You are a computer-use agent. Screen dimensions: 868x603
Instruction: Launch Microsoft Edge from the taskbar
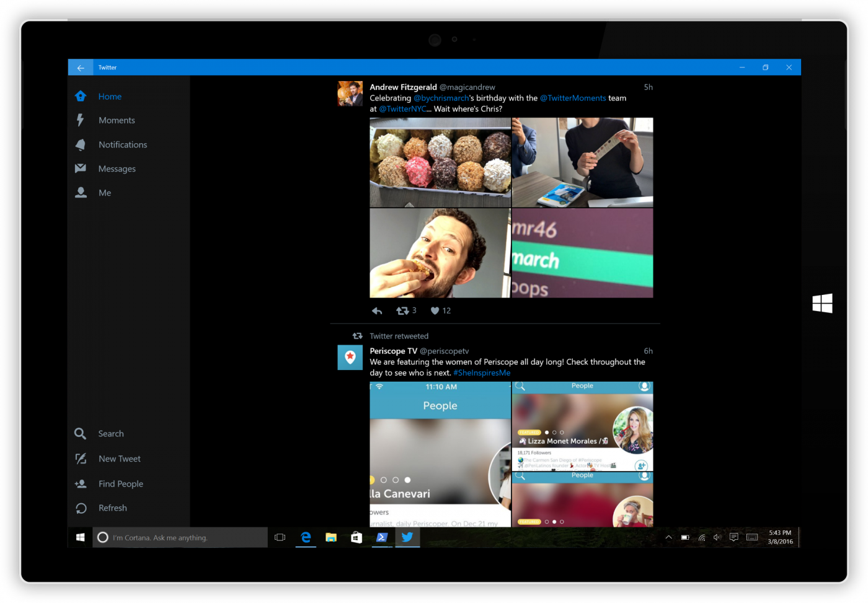coord(306,537)
